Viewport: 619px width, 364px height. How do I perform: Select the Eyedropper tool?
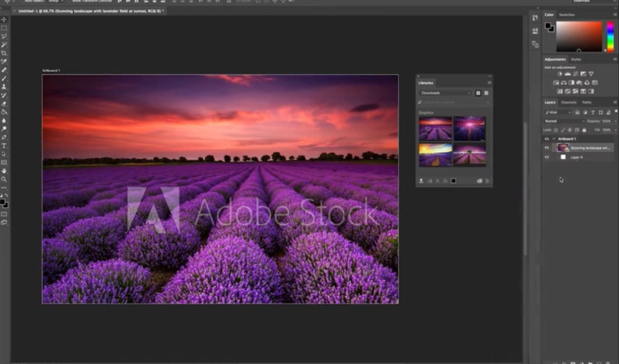(4, 61)
